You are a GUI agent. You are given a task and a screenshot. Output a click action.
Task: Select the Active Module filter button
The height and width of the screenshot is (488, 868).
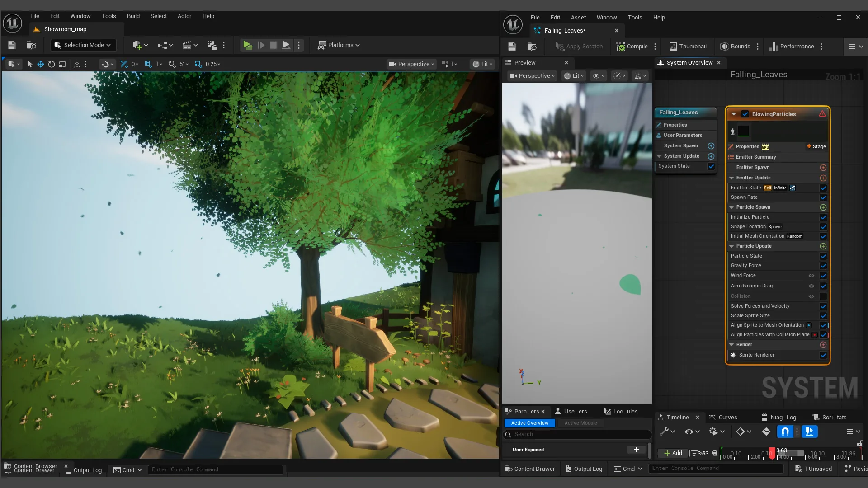pyautogui.click(x=580, y=423)
